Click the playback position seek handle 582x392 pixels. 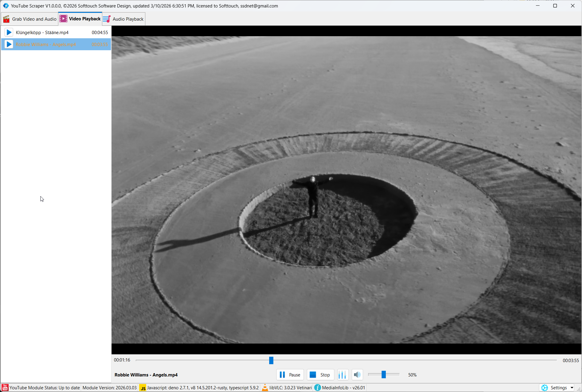click(271, 360)
